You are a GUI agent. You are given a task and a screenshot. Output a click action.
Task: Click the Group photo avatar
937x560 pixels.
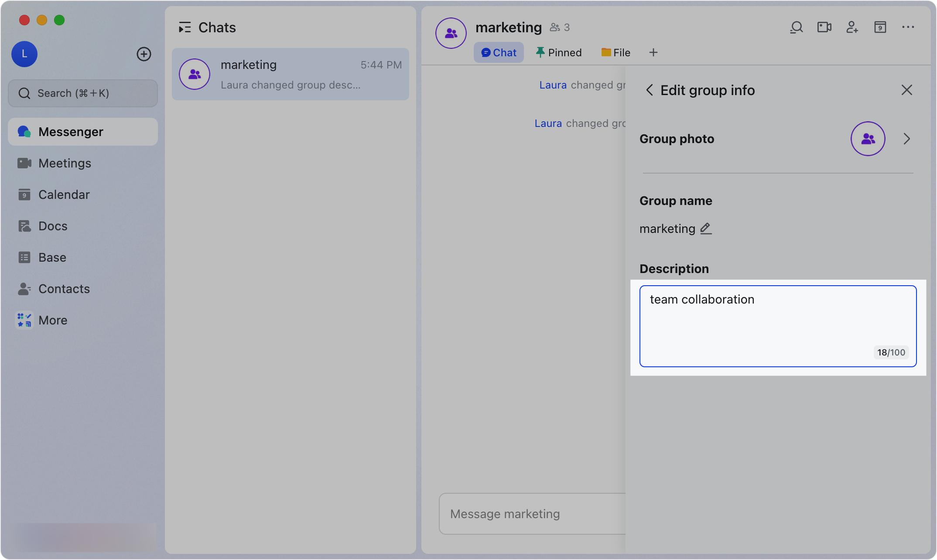click(868, 139)
